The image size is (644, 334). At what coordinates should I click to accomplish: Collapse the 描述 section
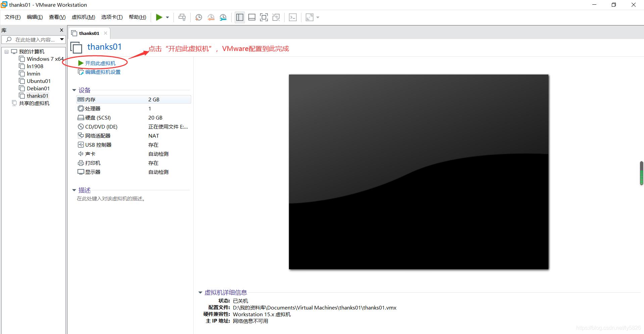pyautogui.click(x=74, y=190)
